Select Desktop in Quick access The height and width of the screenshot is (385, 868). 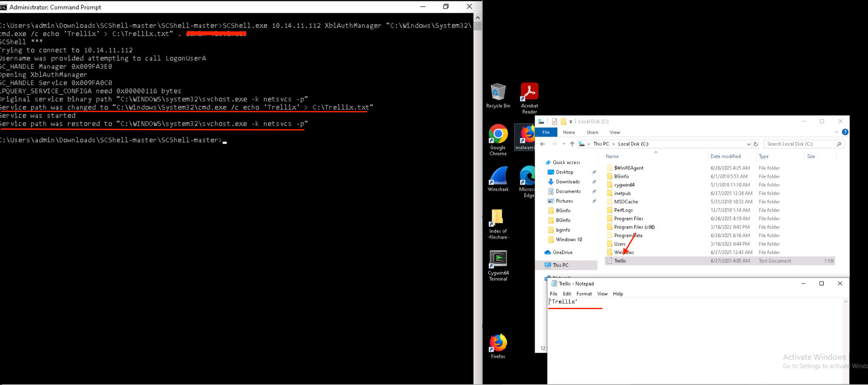(565, 172)
